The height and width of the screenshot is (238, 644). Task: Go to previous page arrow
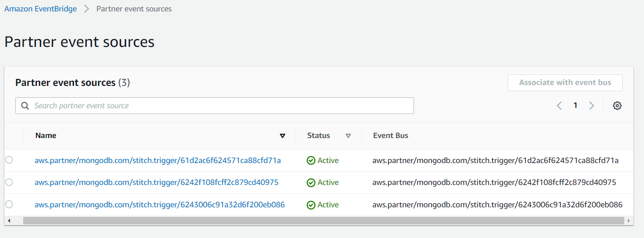click(559, 106)
